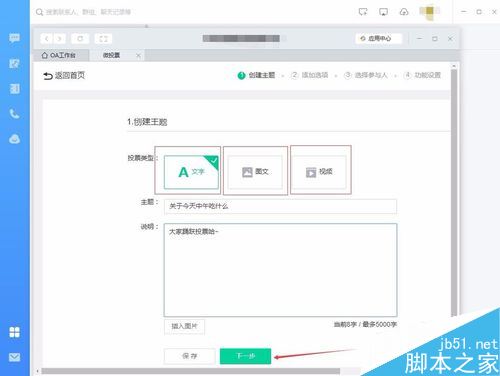Close the inner OA browser window
Screen dimensions: 500x376
pyautogui.click(x=450, y=39)
